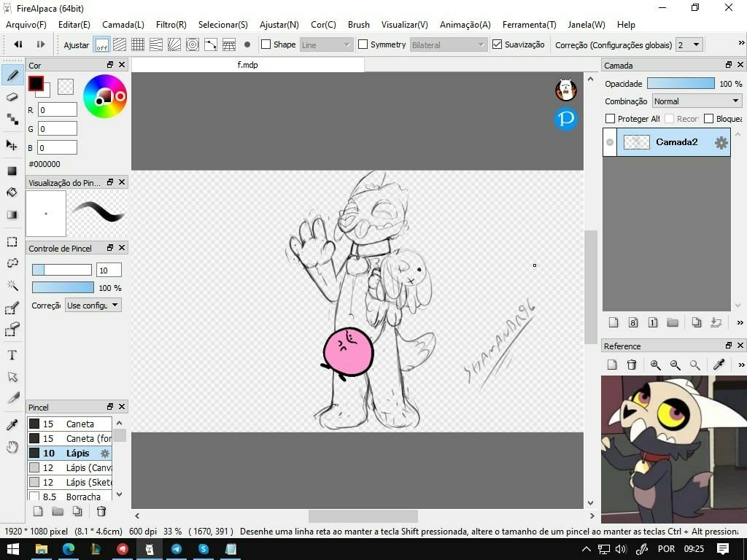
Task: Click the redo arrow in toolbar
Action: (x=41, y=44)
